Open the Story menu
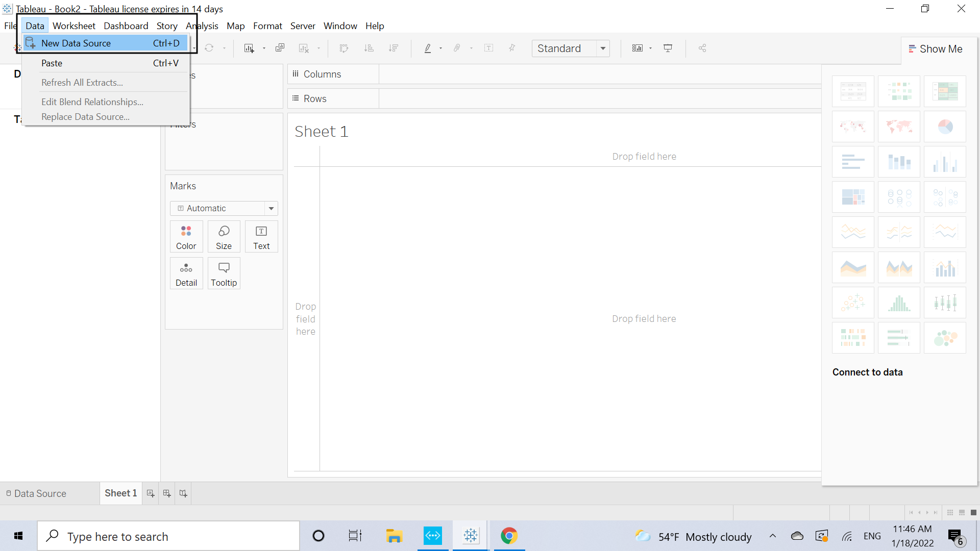The image size is (980, 551). (x=167, y=26)
